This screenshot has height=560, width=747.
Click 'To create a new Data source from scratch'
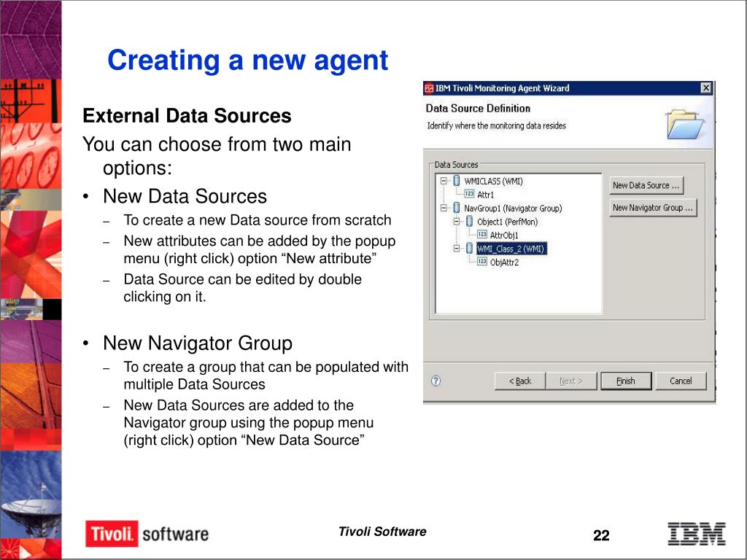258,220
